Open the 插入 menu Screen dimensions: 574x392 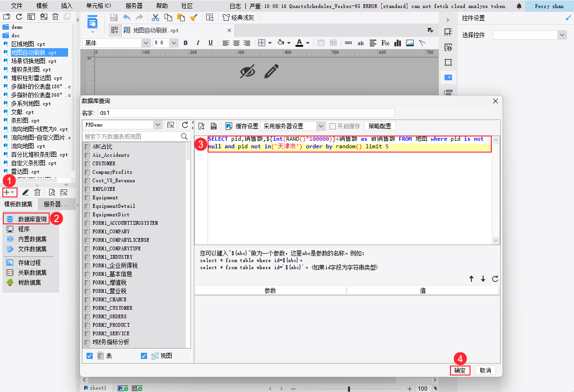coord(67,6)
